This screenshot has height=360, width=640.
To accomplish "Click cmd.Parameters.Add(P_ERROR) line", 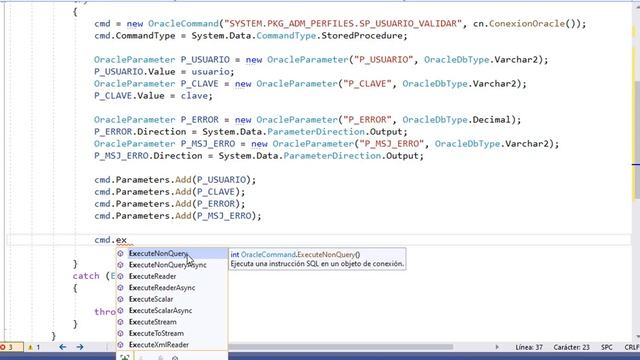I will tap(170, 204).
